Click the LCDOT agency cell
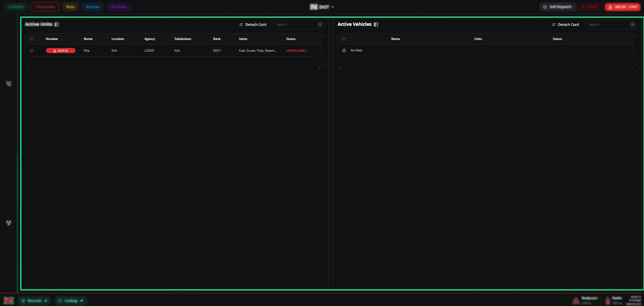This screenshot has height=306, width=644. point(149,51)
